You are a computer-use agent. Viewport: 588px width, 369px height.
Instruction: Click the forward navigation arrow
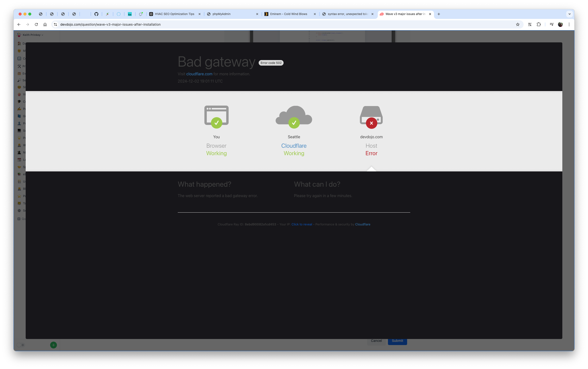point(28,24)
